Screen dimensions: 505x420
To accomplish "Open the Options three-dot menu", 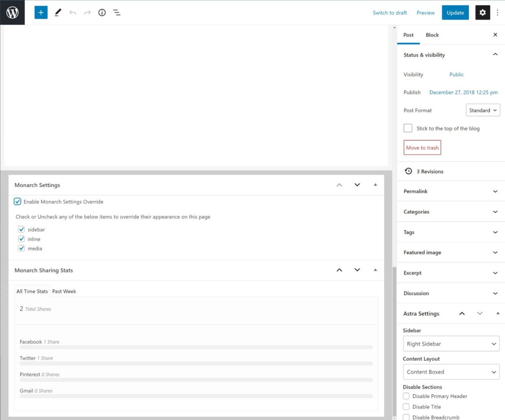I will pyautogui.click(x=497, y=12).
